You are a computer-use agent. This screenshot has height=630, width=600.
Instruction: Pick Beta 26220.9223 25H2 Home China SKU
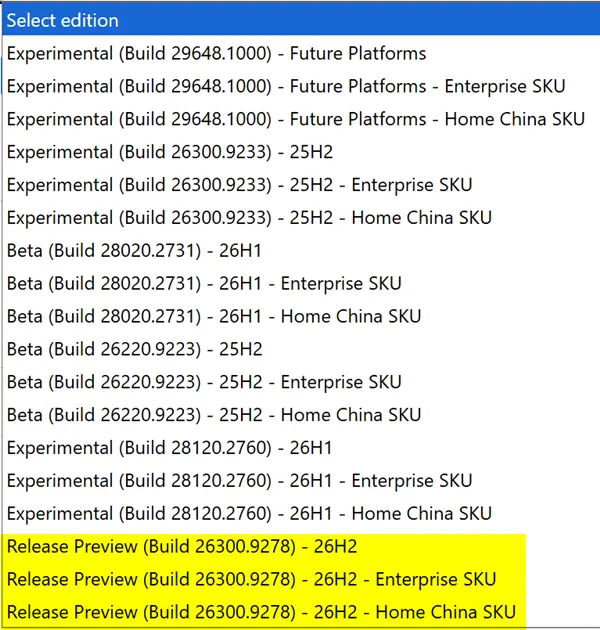pos(301,415)
